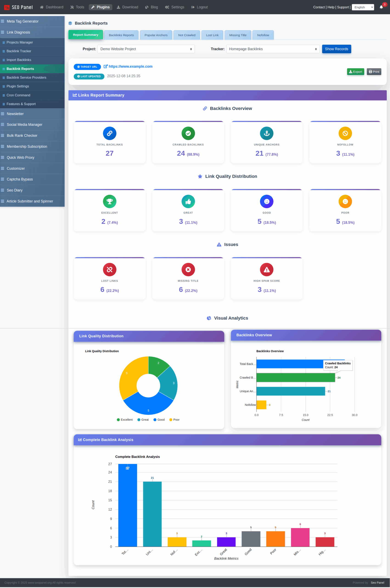Open the English language selector
Image resolution: width=390 pixels, height=588 pixels.
point(363,7)
